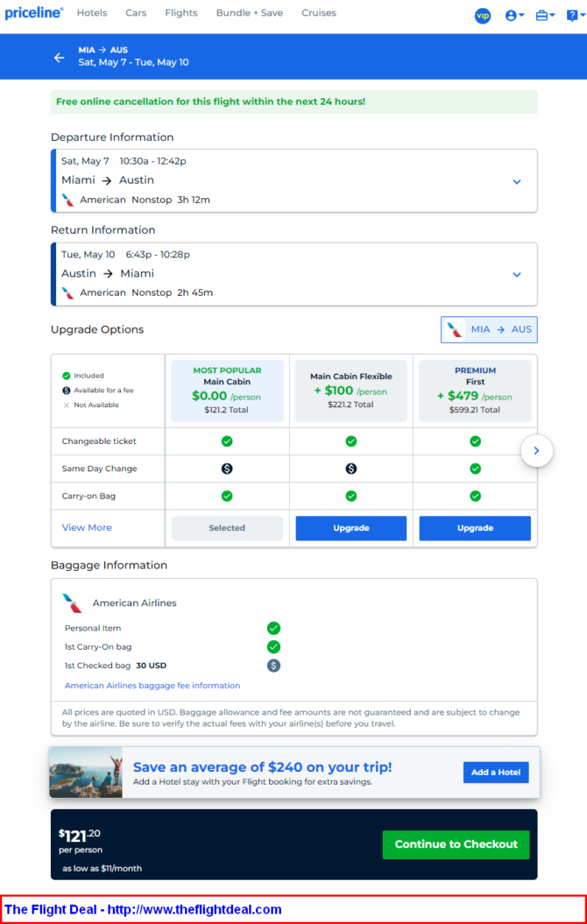587x924 pixels.
Task: Click Main Cabin Flexible Carry-on Bag checkmark
Action: coord(351,497)
